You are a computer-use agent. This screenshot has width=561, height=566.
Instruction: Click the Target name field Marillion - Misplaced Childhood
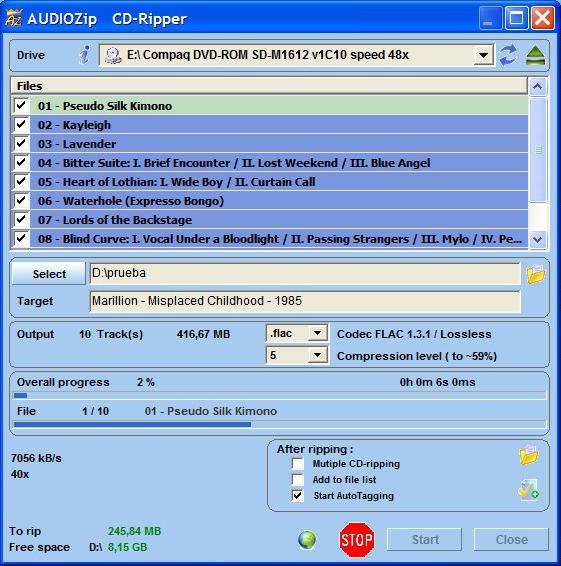[x=305, y=301]
